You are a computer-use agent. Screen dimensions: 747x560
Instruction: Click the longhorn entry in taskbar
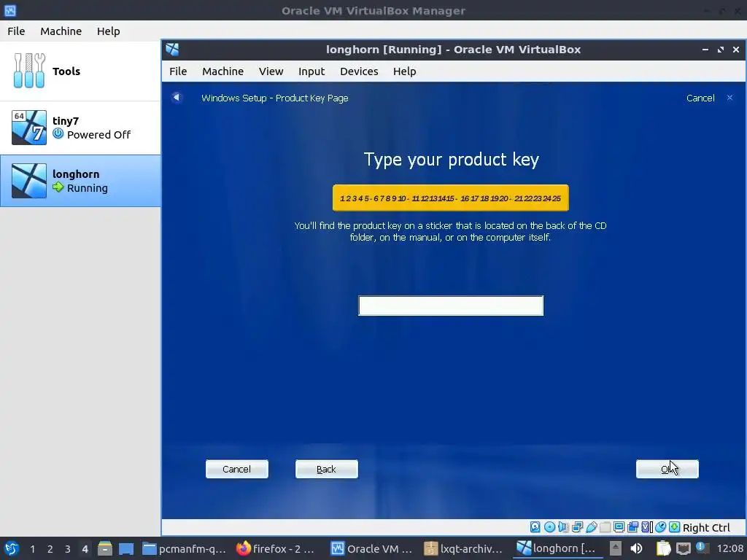557,548
